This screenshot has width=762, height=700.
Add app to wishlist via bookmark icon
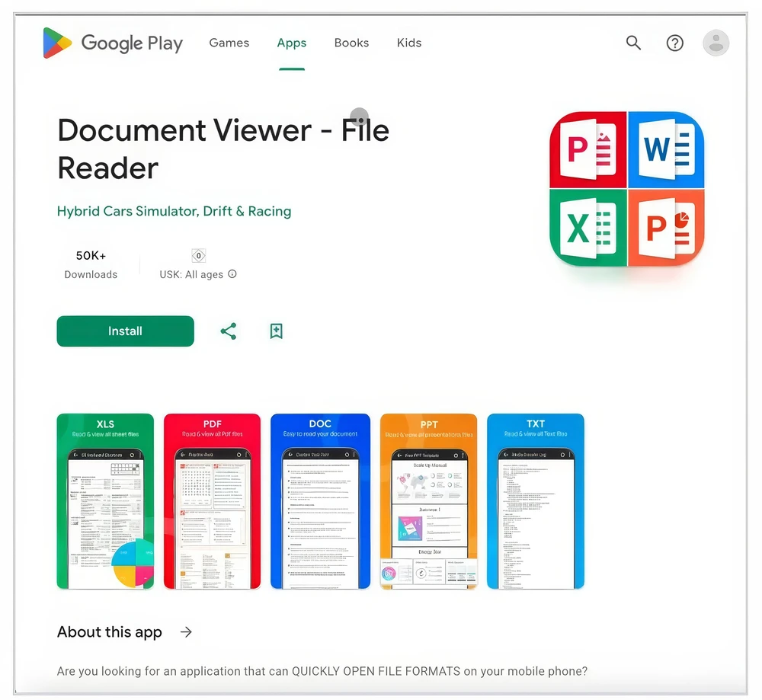(275, 331)
